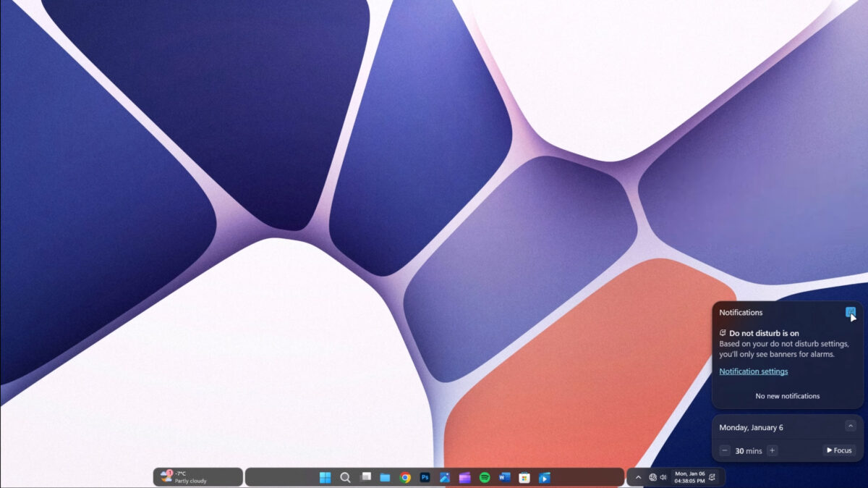This screenshot has width=868, height=488.
Task: Collapse the Monday, January 6 calendar section
Action: 852,427
